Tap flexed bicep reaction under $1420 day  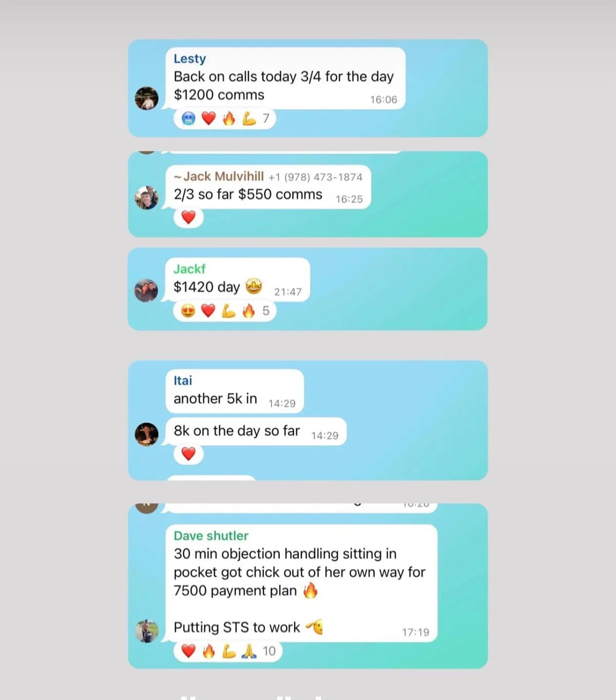228,311
